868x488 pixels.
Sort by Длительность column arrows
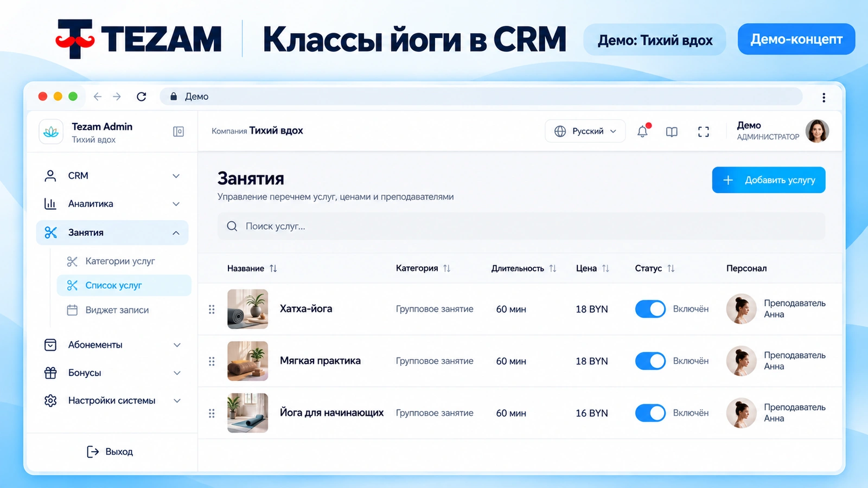click(553, 268)
